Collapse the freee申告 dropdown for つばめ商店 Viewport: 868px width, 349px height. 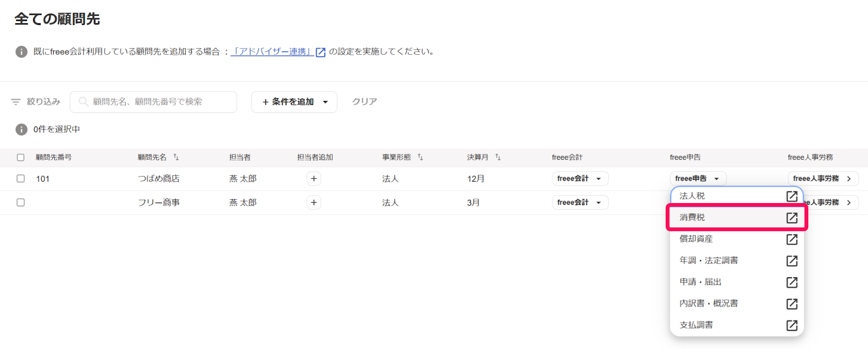698,179
